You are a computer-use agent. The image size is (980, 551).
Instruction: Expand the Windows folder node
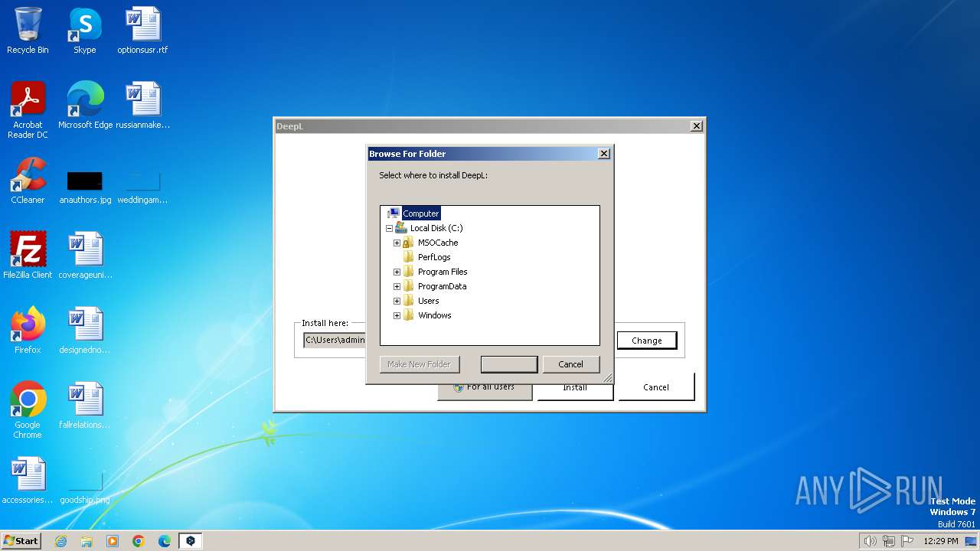tap(397, 315)
